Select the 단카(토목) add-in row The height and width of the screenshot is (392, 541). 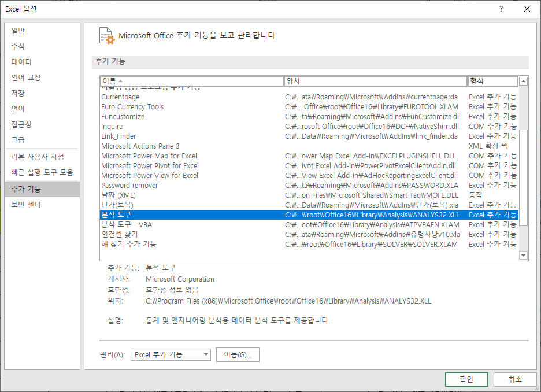(309, 205)
